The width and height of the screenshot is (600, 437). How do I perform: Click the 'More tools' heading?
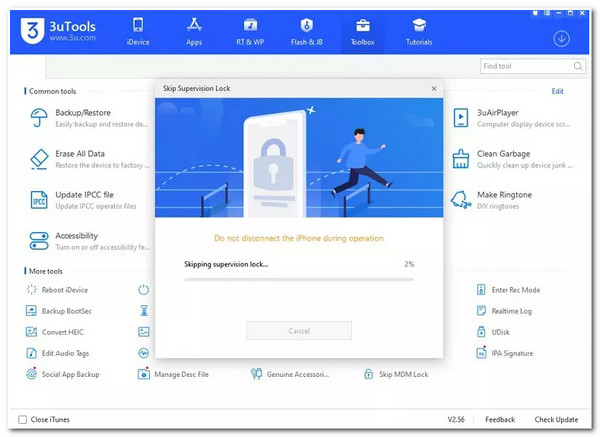click(46, 271)
